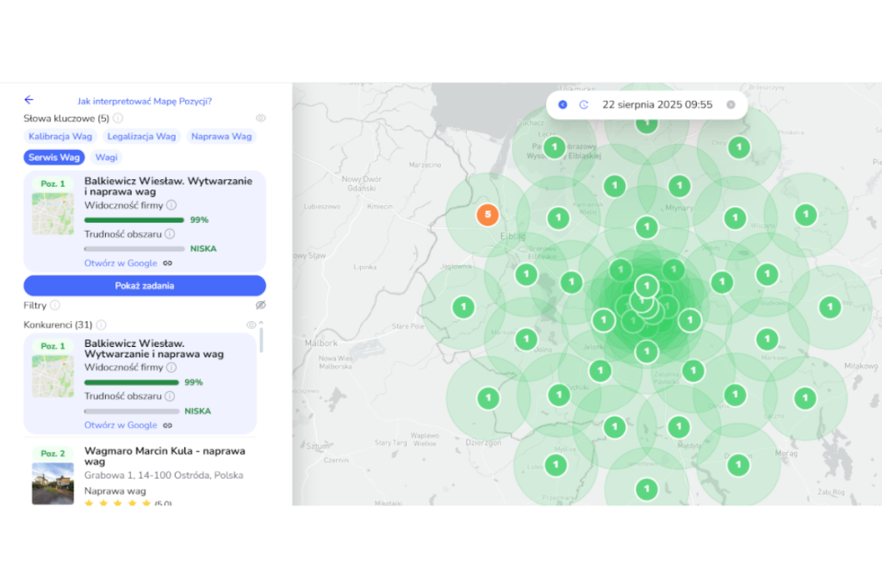882x588 pixels.
Task: Click Grabowa 1, 14-100 Ostróda address
Action: tap(164, 475)
